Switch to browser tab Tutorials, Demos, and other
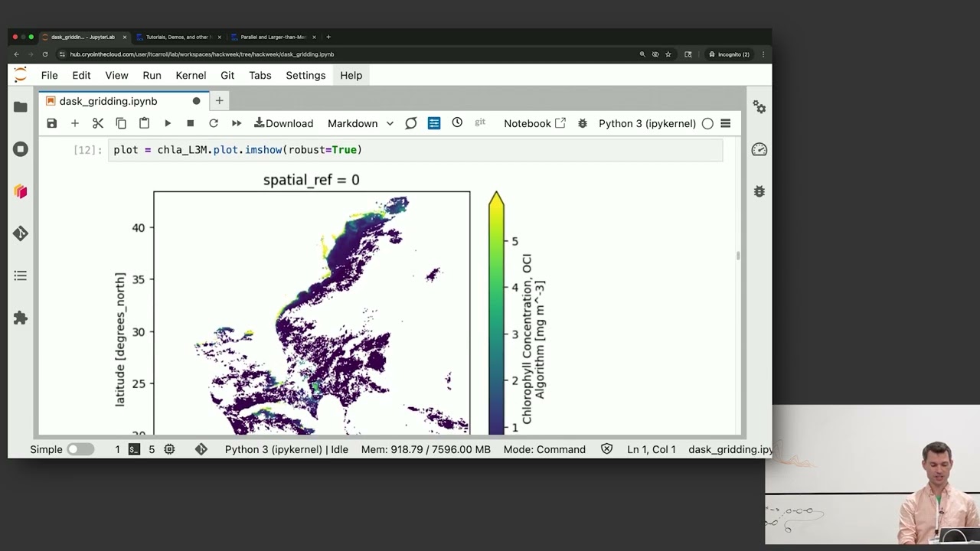 pos(178,37)
